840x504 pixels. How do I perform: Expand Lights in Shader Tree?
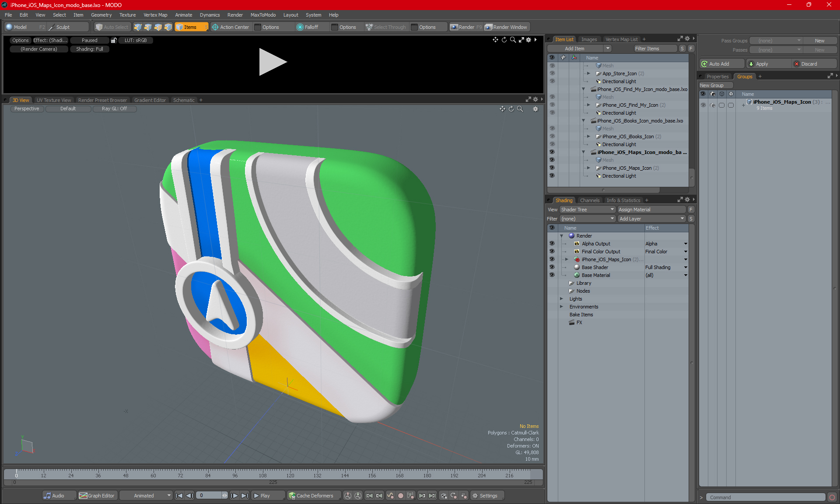pos(562,299)
